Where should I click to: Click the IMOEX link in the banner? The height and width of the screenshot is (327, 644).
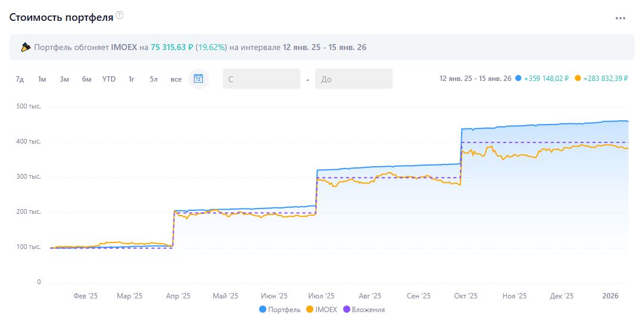(124, 47)
